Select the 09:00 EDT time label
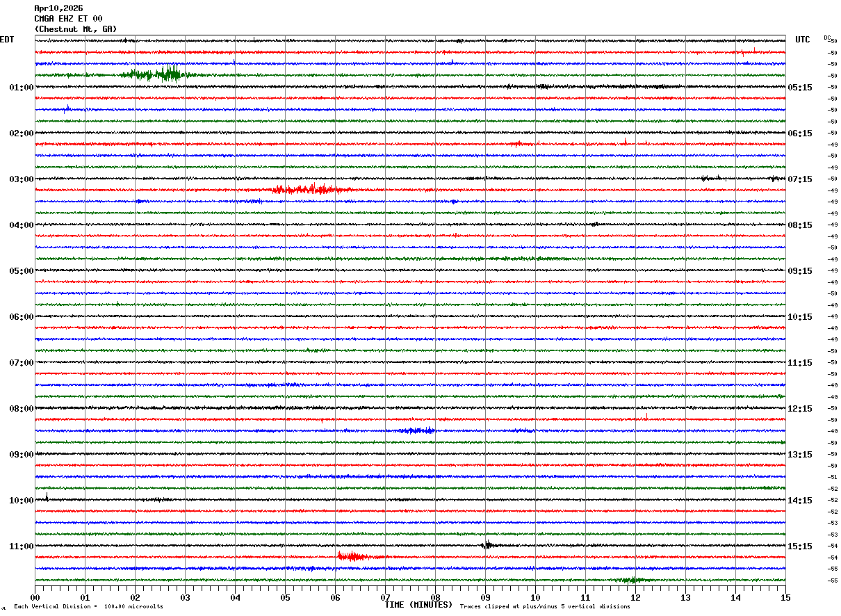This screenshot has width=841, height=616. (21, 455)
